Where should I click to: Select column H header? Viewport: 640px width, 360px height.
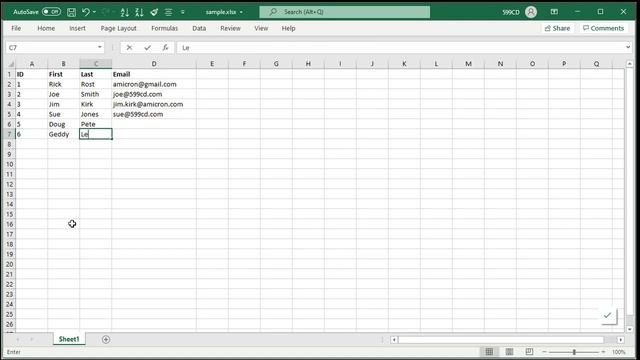[x=308, y=64]
